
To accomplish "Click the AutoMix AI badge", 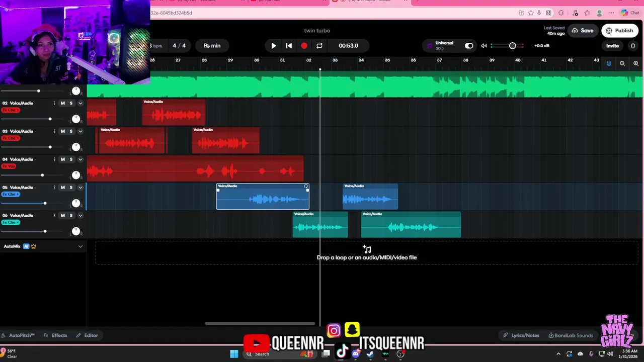I will coord(26,246).
